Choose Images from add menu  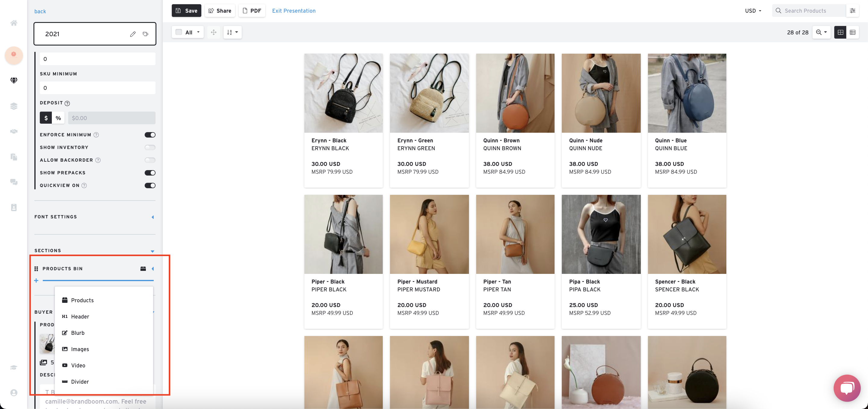click(104, 349)
